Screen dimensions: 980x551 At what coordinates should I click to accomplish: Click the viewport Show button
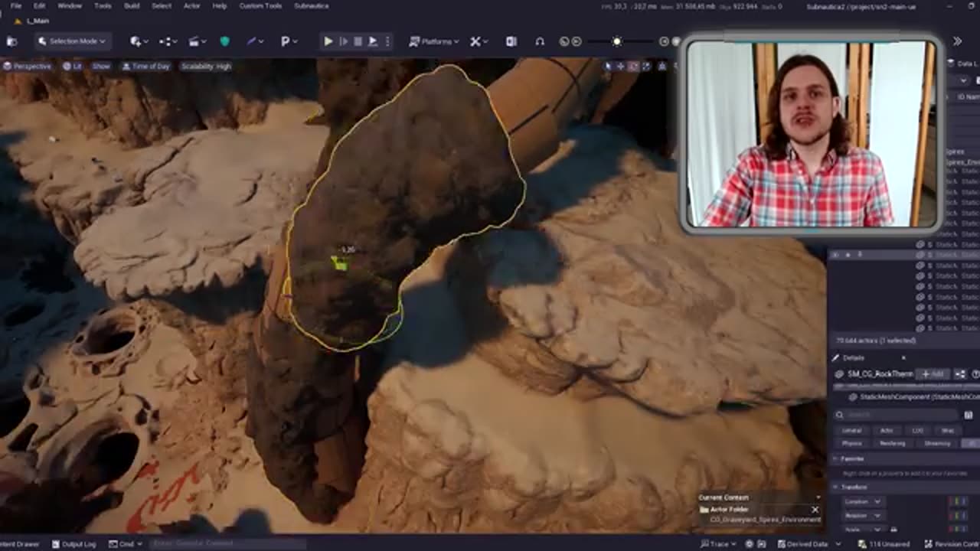(x=101, y=67)
